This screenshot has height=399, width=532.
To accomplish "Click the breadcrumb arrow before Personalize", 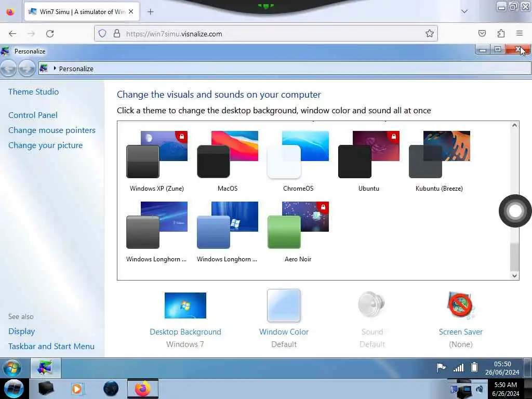I will tap(55, 69).
